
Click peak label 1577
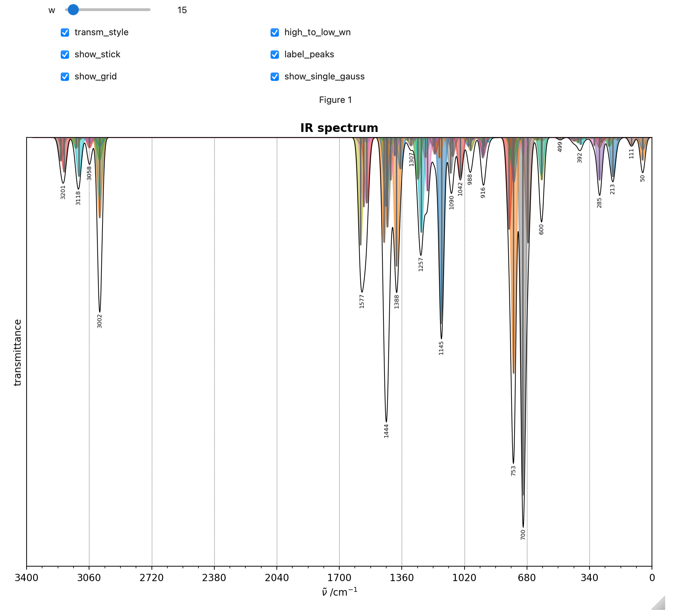pyautogui.click(x=362, y=301)
